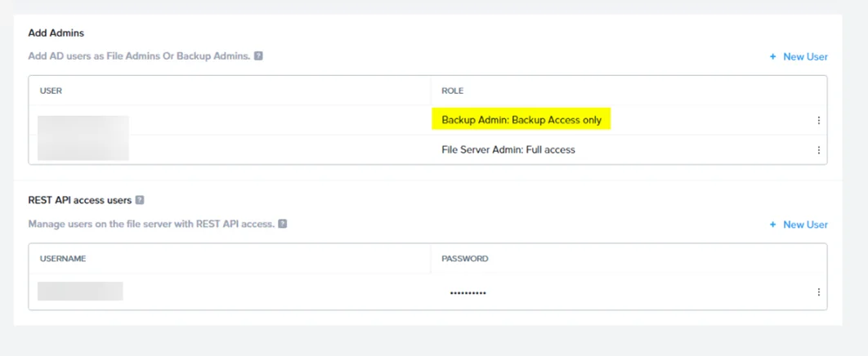Click the help icon beside the Add AD users description
The image size is (868, 356).
click(258, 56)
